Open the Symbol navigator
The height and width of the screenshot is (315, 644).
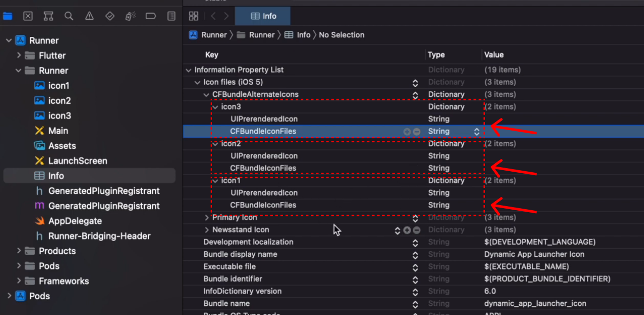(x=48, y=16)
